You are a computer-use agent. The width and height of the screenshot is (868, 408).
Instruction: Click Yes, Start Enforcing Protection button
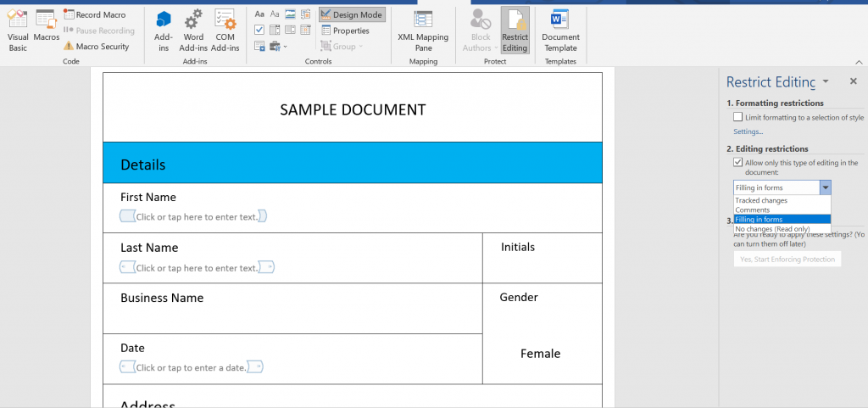click(787, 259)
